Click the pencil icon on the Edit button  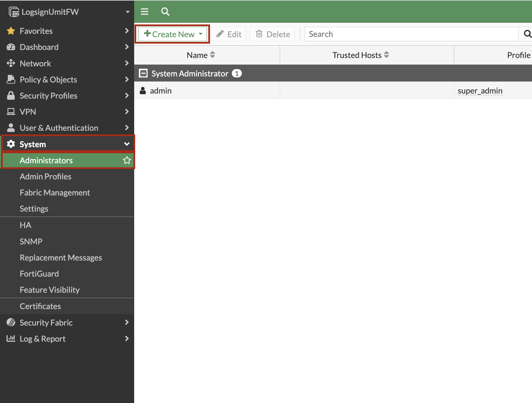coord(220,34)
